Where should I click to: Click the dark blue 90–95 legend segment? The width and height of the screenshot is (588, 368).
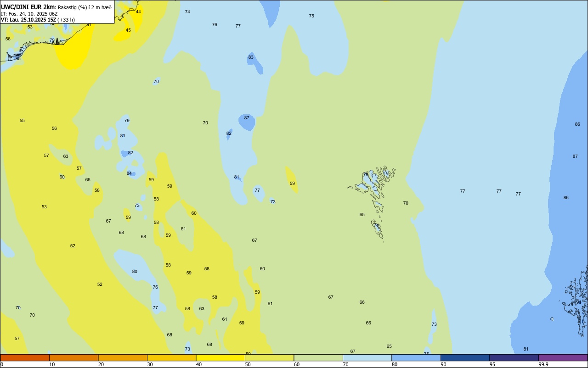[x=465, y=357]
